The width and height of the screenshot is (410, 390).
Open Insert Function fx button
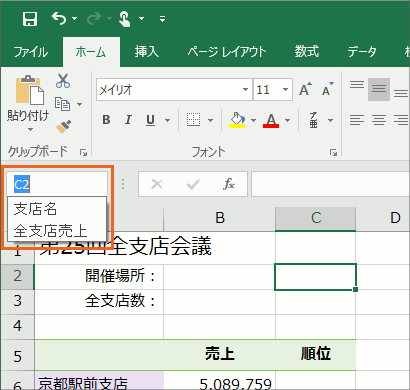pyautogui.click(x=229, y=184)
